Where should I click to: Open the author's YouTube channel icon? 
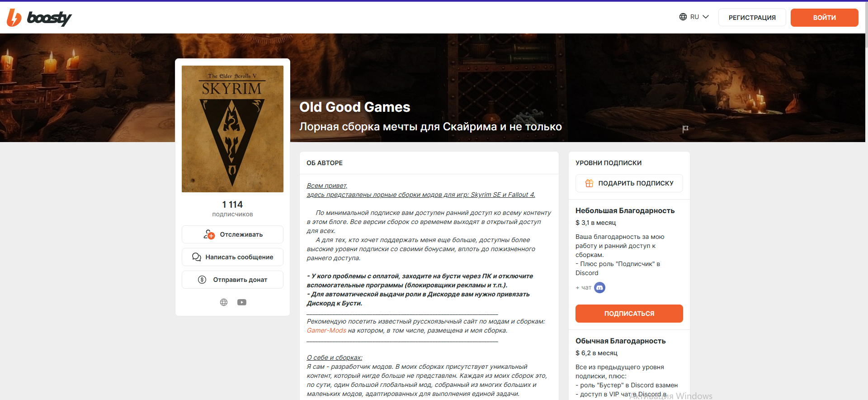(242, 302)
